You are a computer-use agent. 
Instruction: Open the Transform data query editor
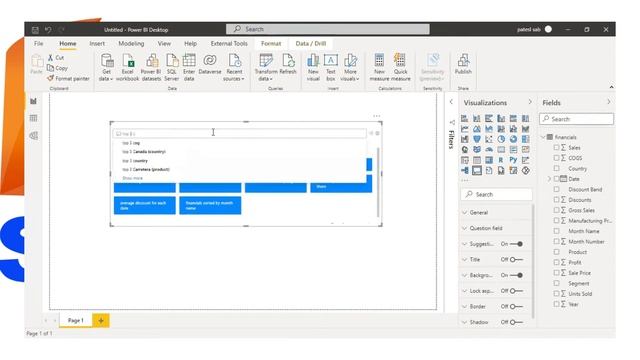(266, 67)
